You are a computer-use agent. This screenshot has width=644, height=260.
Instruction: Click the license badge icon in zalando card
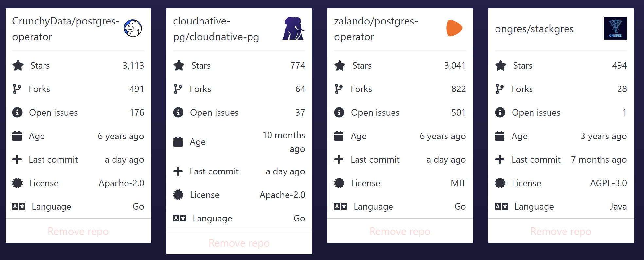pyautogui.click(x=339, y=183)
